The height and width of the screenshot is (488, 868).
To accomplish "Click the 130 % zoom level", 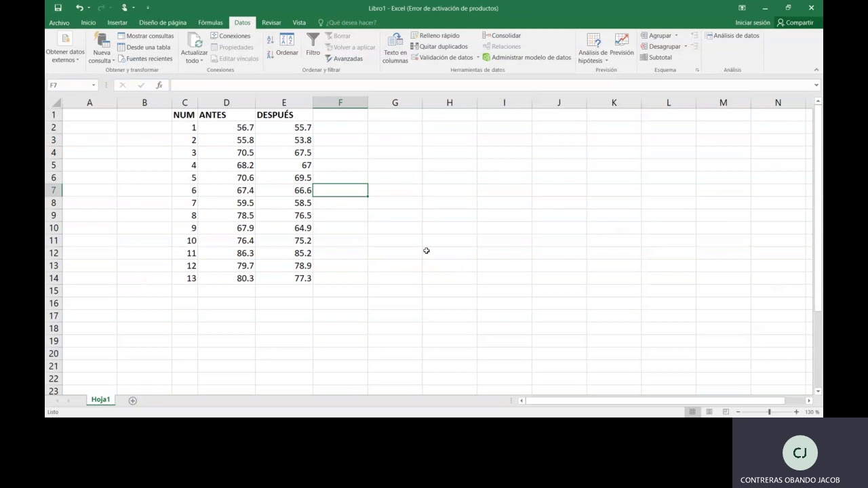I will [812, 412].
